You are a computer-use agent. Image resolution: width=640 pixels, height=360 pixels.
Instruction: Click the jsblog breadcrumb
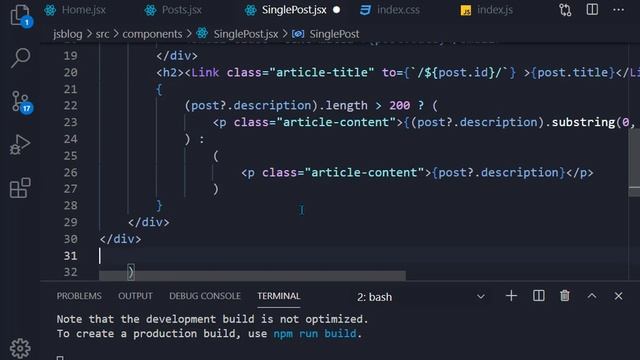pyautogui.click(x=67, y=34)
